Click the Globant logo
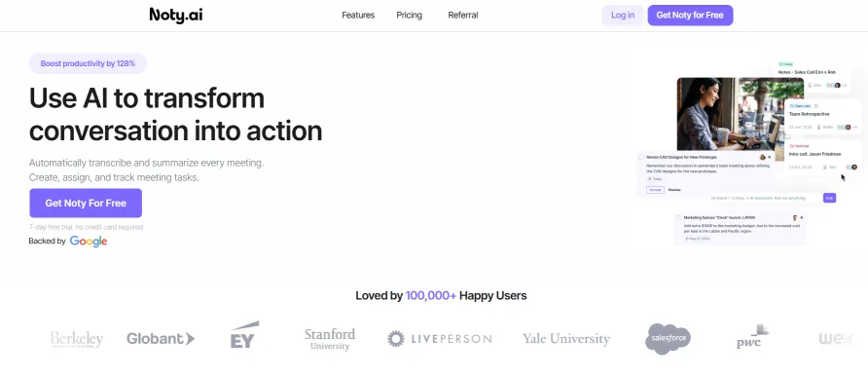Screen dimensions: 868x377 click(x=161, y=338)
